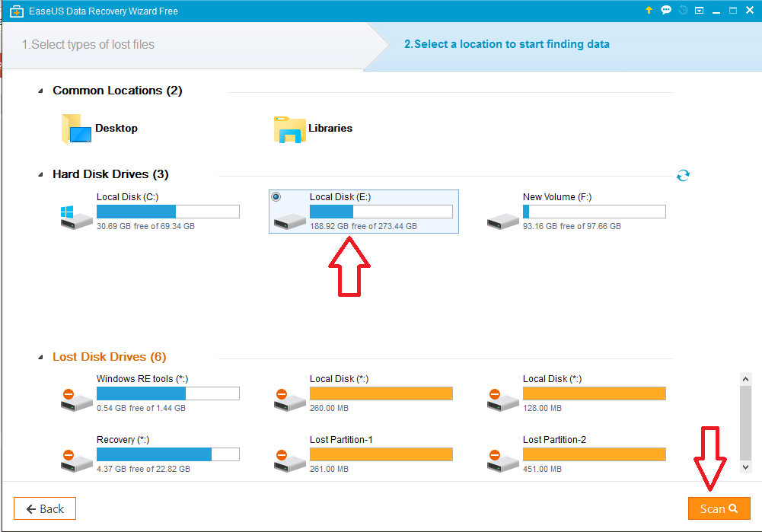Click the Local Disk (C:) label
Image resolution: width=762 pixels, height=532 pixels.
[x=127, y=197]
